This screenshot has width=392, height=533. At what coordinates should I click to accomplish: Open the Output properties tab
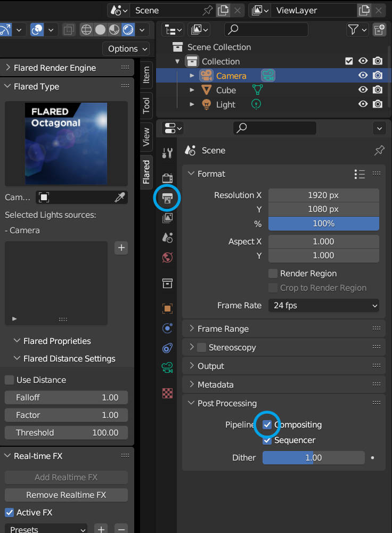tap(167, 198)
